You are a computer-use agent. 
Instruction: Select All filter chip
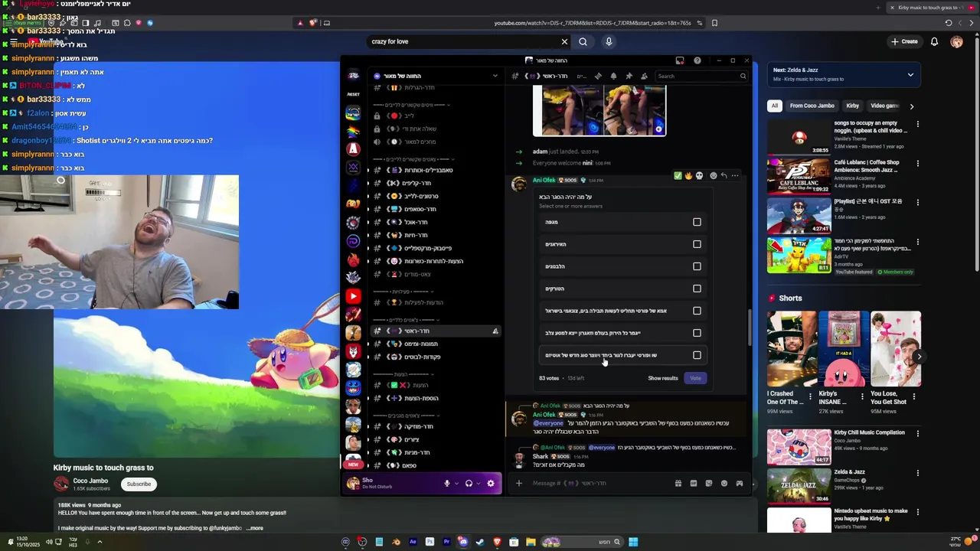tap(775, 106)
